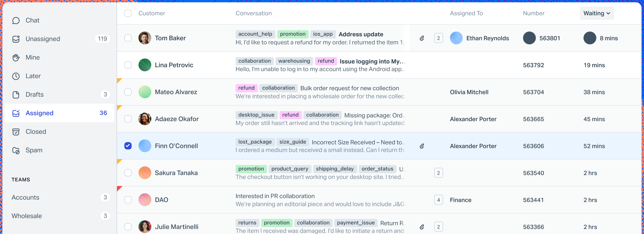Click the attachment paperclip in Julie Martinelli's row
Screen dimensions: 644x234
[x=422, y=227]
